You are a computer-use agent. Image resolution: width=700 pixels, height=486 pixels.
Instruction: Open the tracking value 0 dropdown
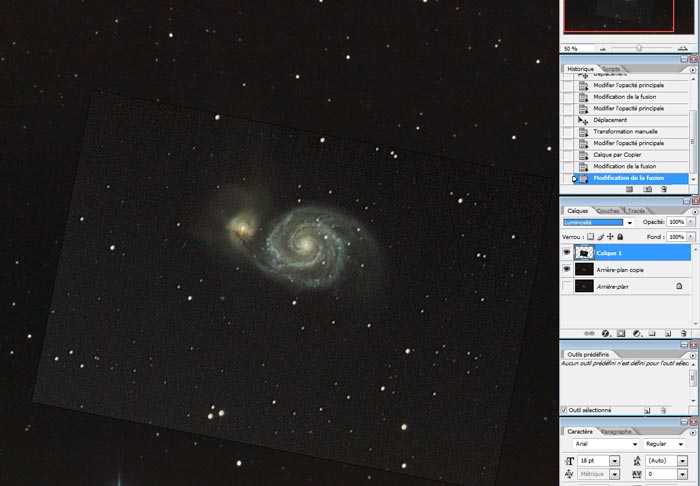click(683, 474)
